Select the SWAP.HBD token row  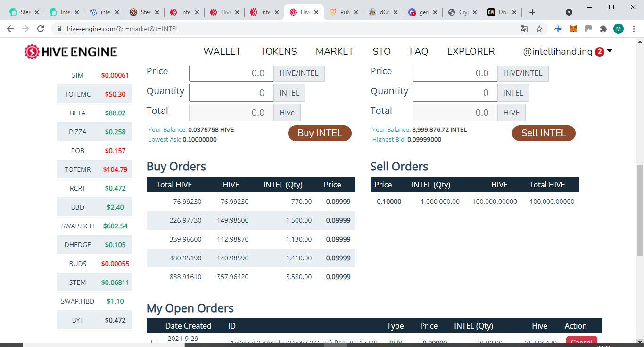(94, 301)
